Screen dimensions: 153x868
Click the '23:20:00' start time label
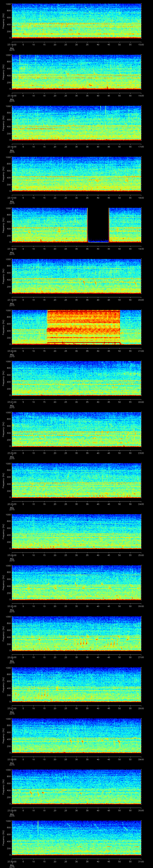[12, 351]
